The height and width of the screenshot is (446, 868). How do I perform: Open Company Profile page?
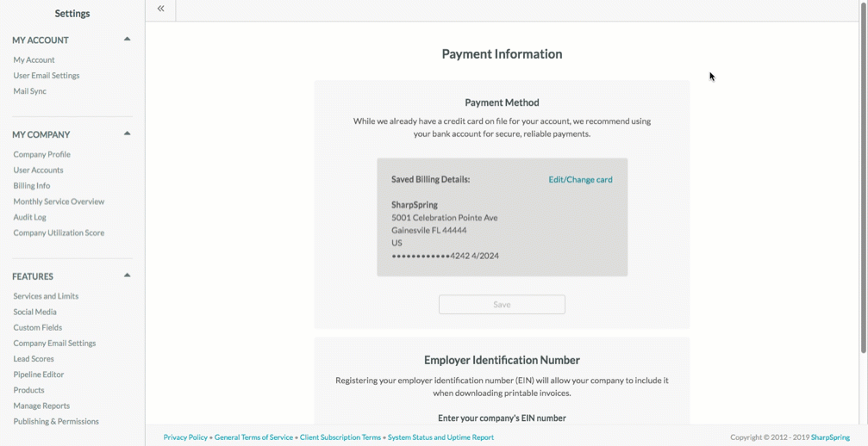click(x=42, y=155)
